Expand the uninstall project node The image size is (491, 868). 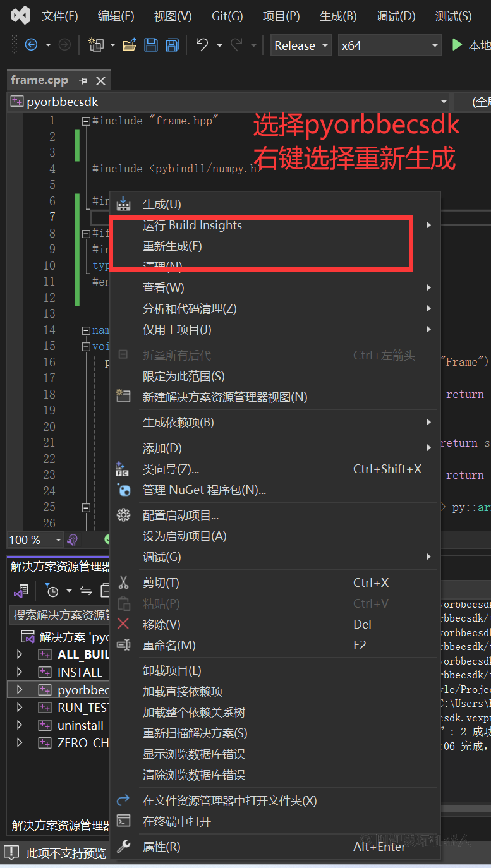(x=20, y=725)
